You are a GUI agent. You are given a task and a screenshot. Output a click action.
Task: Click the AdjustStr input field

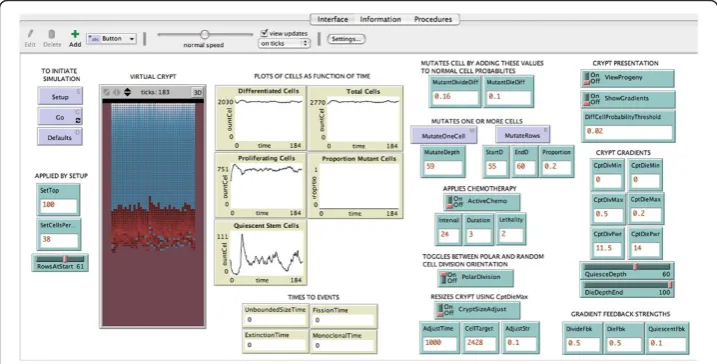point(520,343)
